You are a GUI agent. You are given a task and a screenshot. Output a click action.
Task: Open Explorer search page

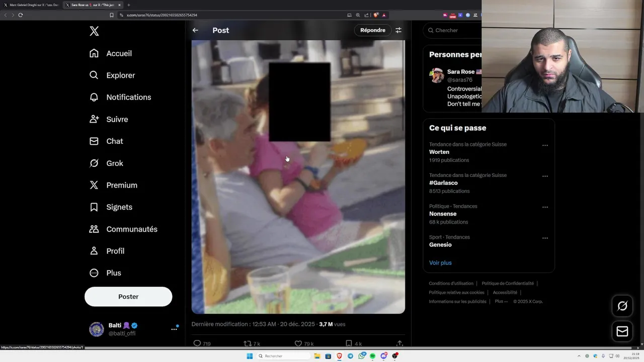[112, 75]
